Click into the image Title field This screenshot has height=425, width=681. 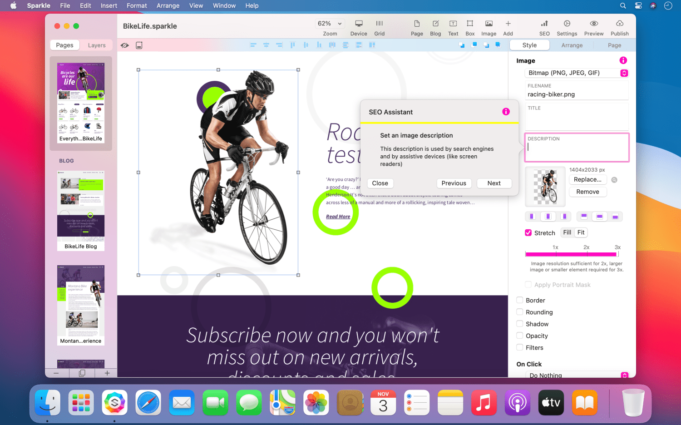577,116
